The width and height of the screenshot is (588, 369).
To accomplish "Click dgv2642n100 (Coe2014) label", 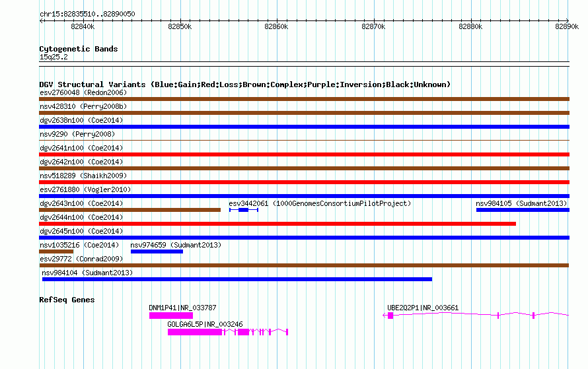I will tap(81, 162).
